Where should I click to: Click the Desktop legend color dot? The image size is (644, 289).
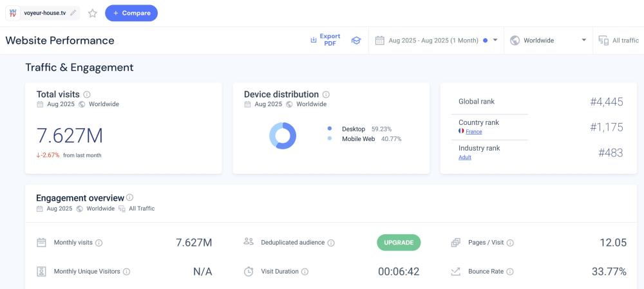coord(329,129)
